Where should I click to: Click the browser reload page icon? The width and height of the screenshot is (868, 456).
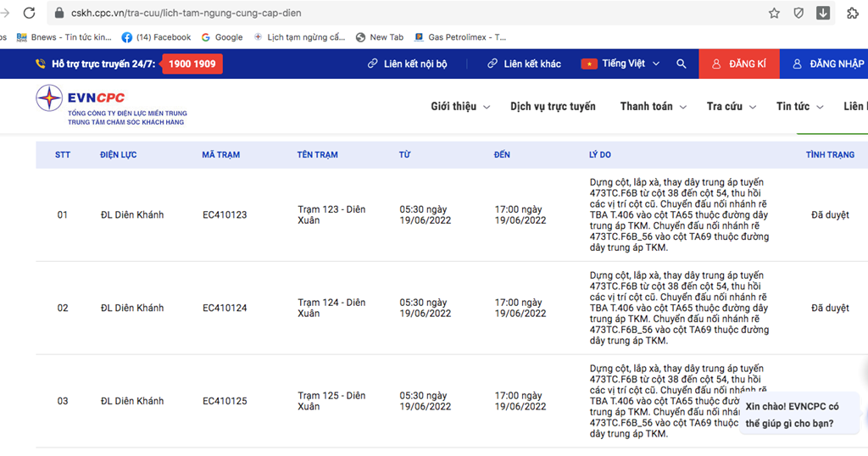tap(29, 13)
